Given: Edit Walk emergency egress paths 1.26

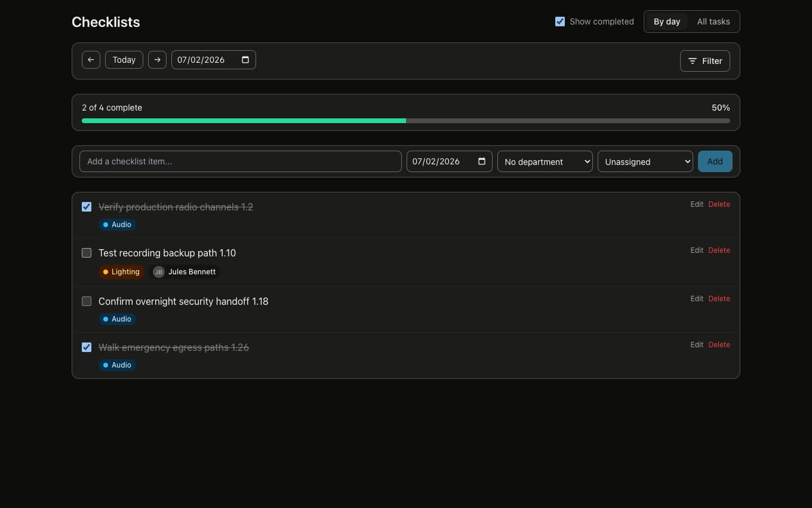Looking at the screenshot, I should 697,345.
